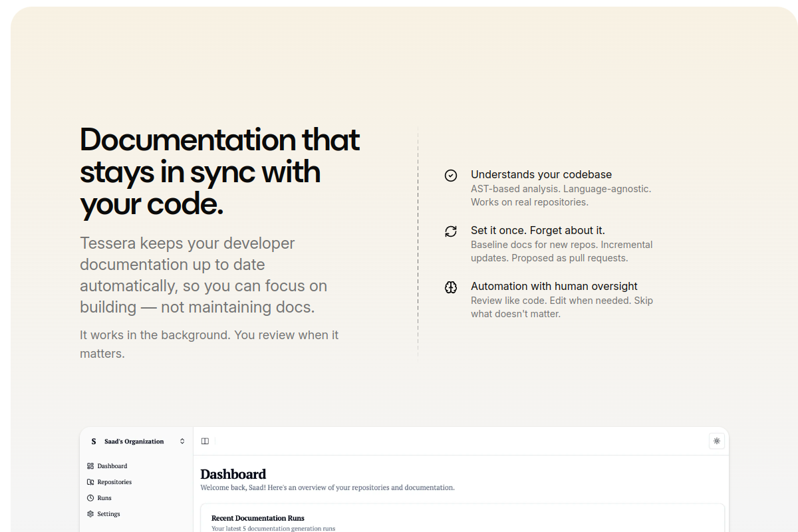Click "Your latest 5 documentation generation runs" text

pos(273,529)
